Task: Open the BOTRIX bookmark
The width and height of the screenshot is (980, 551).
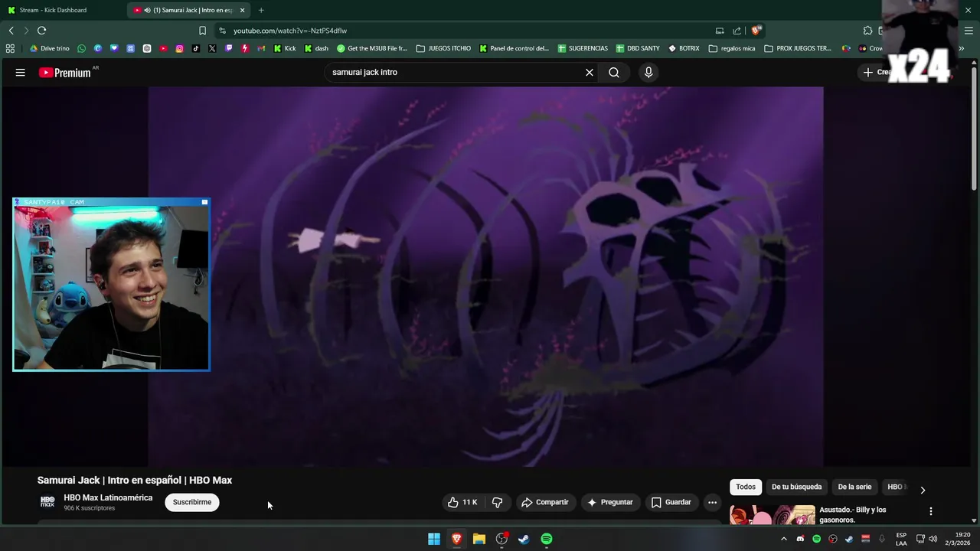Action: (684, 48)
